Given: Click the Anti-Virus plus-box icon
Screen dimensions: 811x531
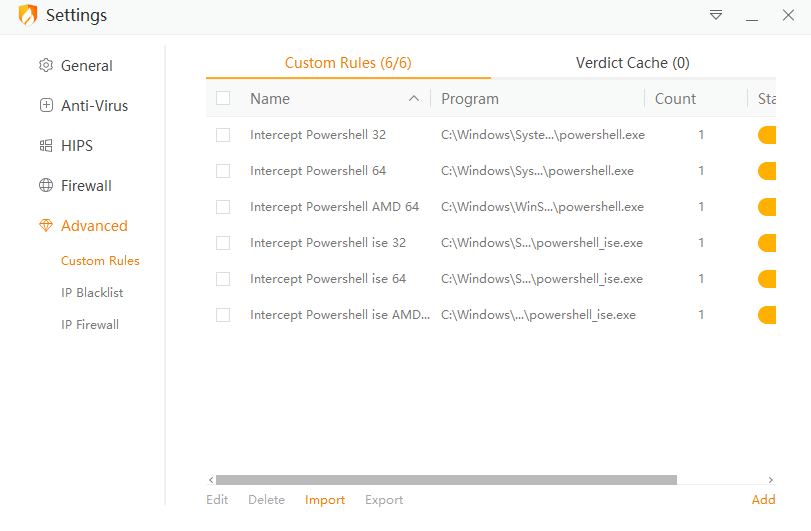Looking at the screenshot, I should [46, 106].
